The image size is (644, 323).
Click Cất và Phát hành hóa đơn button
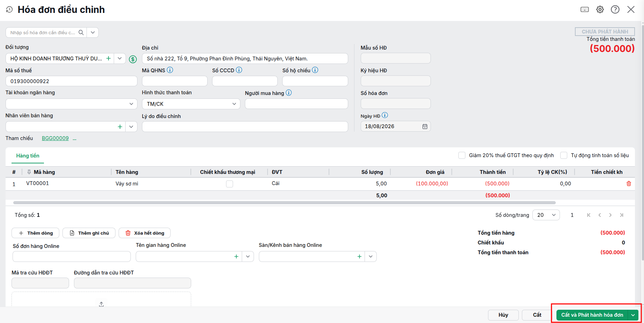click(592, 315)
